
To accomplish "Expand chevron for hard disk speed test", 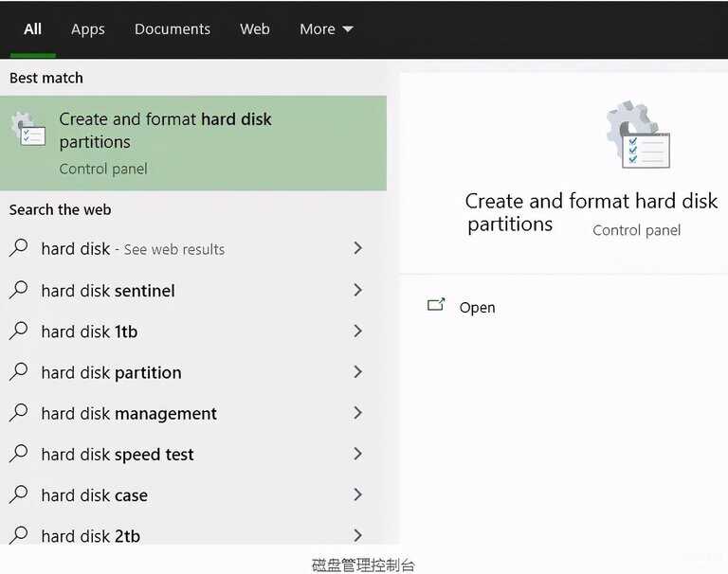I will (357, 454).
